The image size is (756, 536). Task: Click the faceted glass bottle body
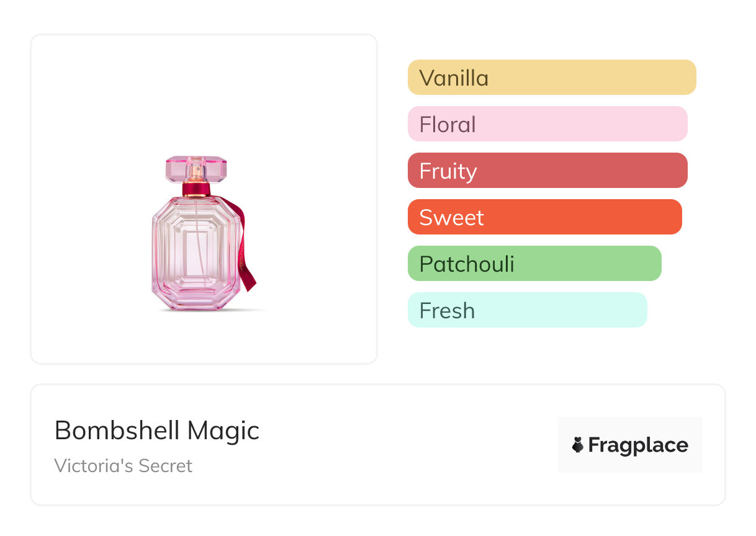click(x=180, y=261)
